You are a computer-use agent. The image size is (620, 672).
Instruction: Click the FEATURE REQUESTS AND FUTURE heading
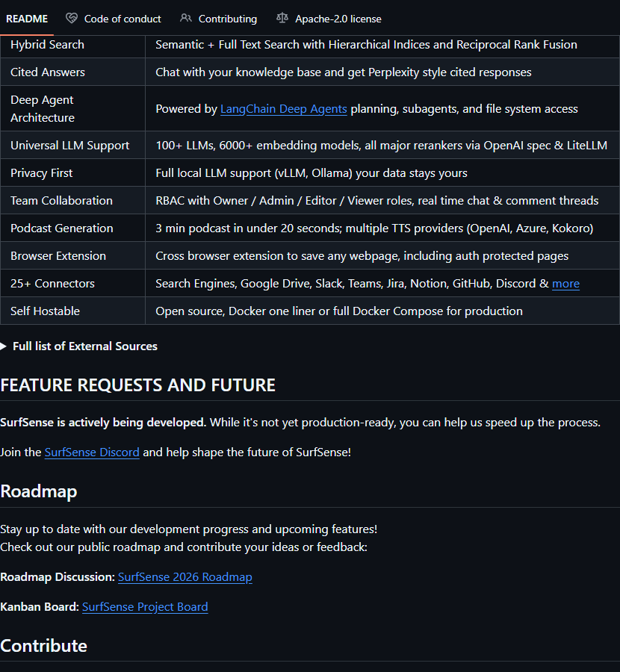tap(138, 385)
